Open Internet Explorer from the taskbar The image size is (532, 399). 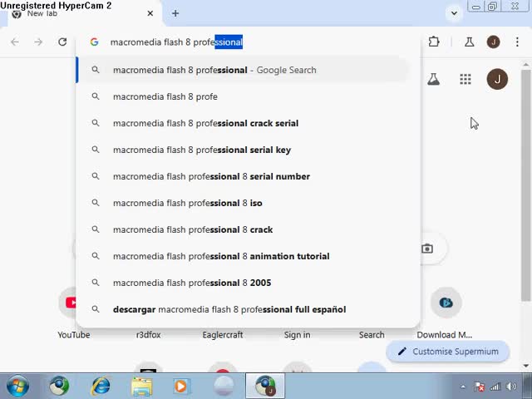[x=101, y=386]
